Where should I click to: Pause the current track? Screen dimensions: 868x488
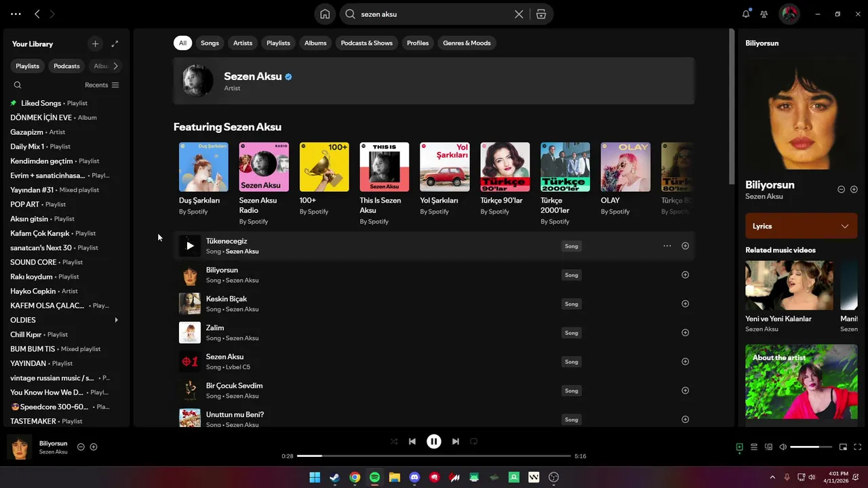[434, 441]
